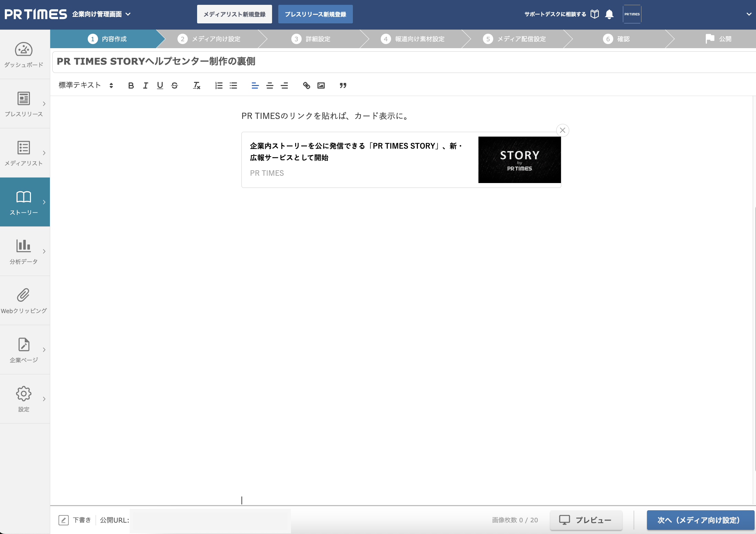This screenshot has width=756, height=534.
Task: Align text right
Action: pos(284,86)
